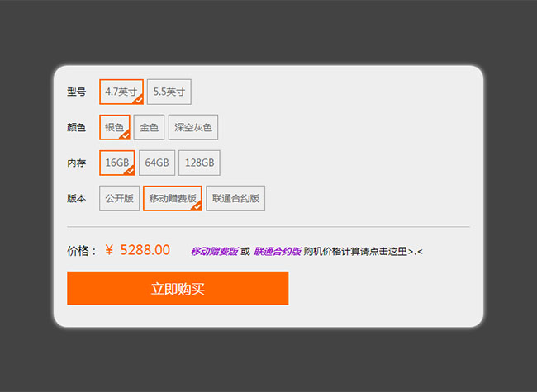This screenshot has width=537, height=392.
Task: Click the 颜色 row label
Action: 76,127
